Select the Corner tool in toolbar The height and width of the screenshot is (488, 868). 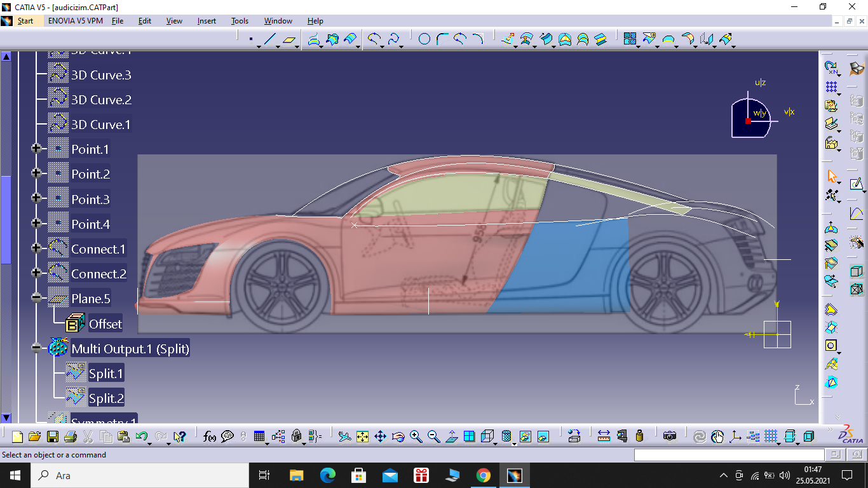click(442, 39)
